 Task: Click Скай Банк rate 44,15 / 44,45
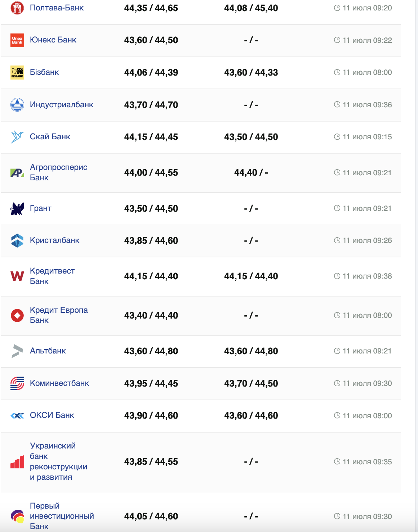151,137
